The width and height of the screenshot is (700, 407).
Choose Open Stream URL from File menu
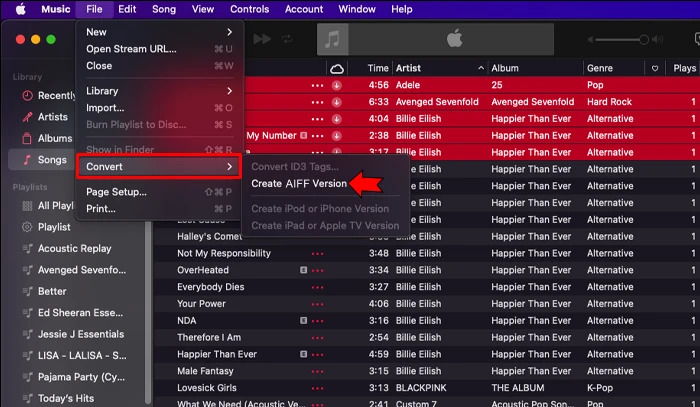[130, 48]
